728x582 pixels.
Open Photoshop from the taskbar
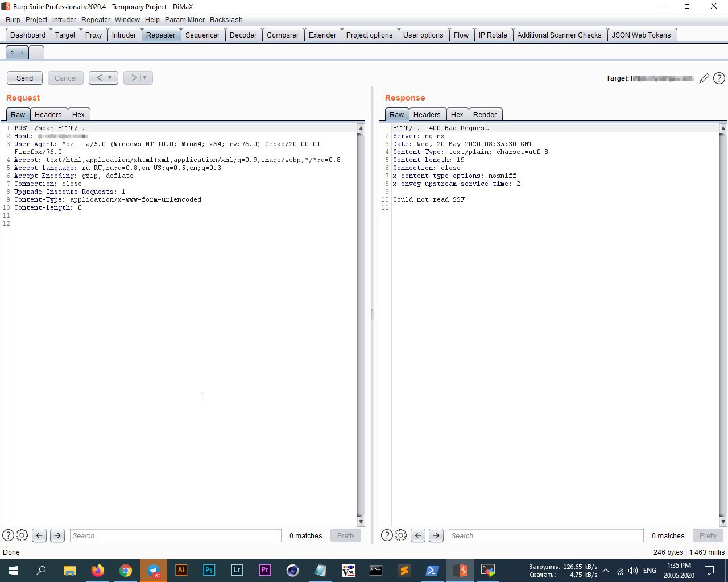[209, 571]
